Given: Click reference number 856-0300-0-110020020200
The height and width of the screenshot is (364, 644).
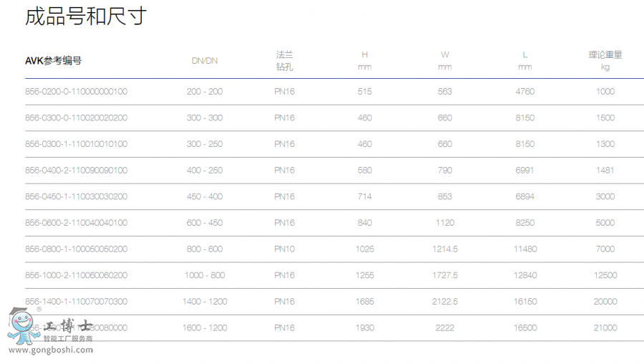Looking at the screenshot, I should click(77, 118).
